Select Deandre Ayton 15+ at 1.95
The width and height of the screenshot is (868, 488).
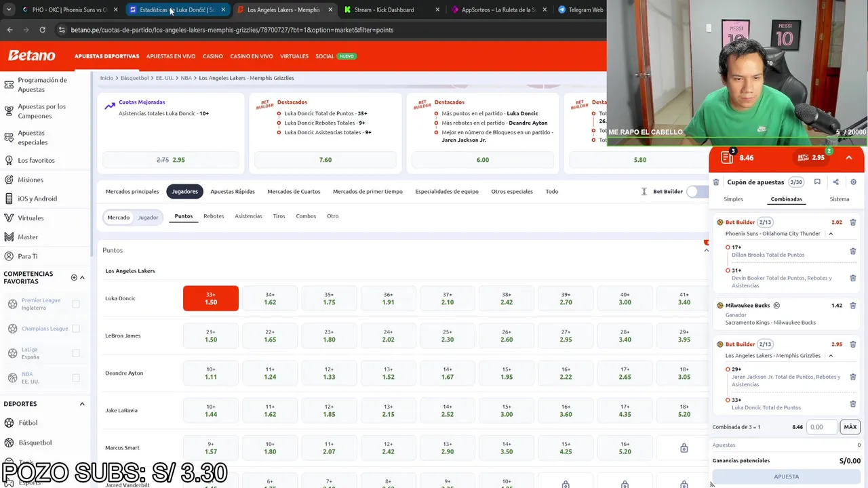507,373
